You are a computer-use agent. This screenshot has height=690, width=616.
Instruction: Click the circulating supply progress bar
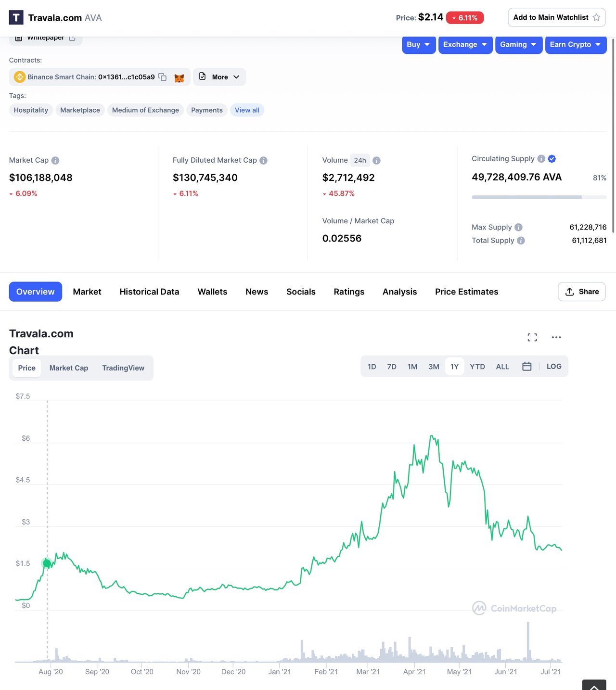click(x=539, y=197)
